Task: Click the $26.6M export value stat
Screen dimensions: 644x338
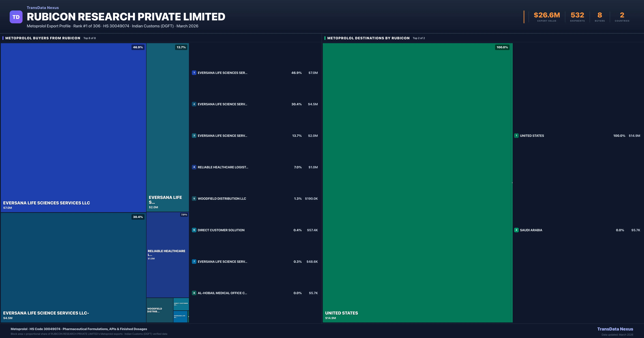Action: click(547, 16)
